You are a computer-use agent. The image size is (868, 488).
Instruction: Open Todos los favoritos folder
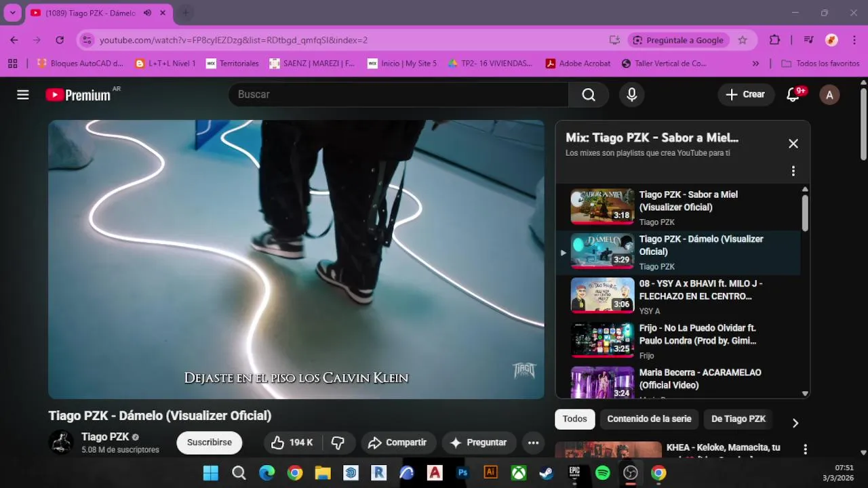point(820,64)
